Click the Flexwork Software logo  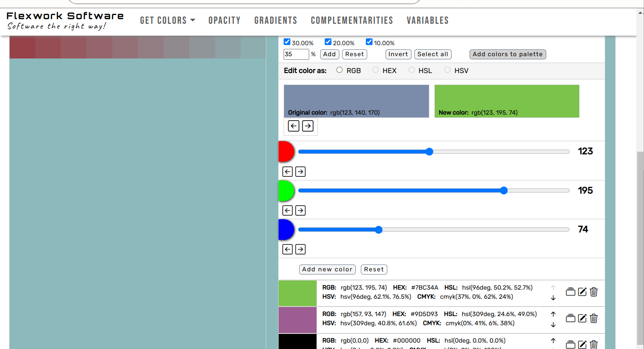[65, 21]
